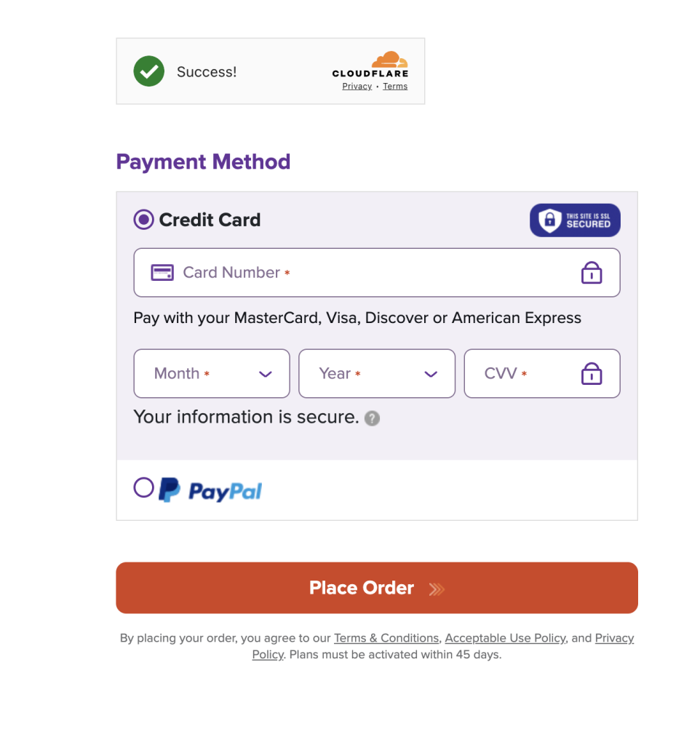Viewport: 700px width, 745px height.
Task: Click the green success checkmark icon
Action: tap(148, 71)
